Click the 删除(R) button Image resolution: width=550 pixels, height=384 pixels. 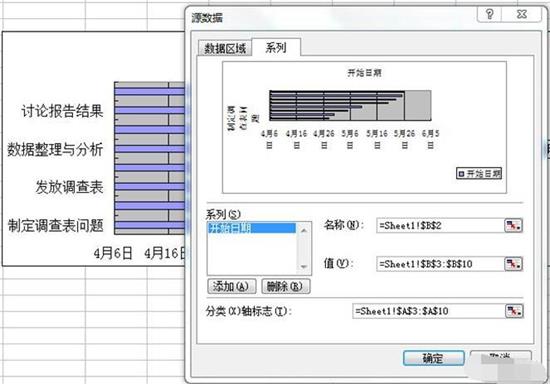pos(286,286)
